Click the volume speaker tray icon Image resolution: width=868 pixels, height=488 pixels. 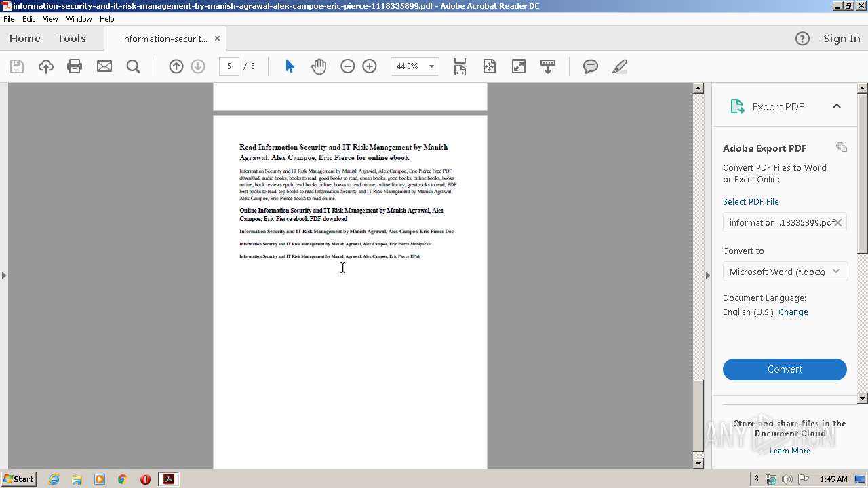787,479
